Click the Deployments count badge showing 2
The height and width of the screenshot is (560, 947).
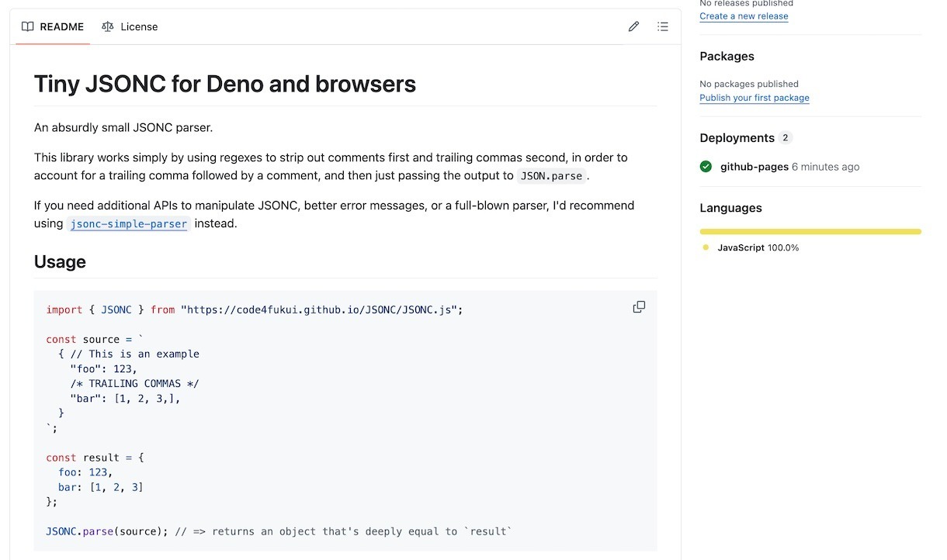click(x=786, y=138)
